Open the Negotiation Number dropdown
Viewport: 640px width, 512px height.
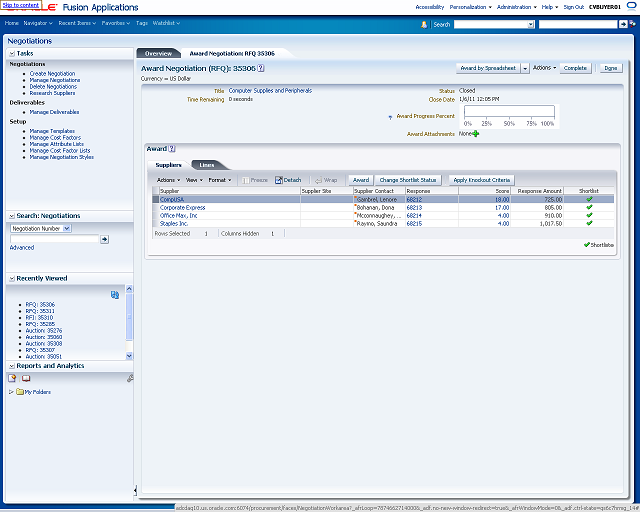pyautogui.click(x=67, y=228)
